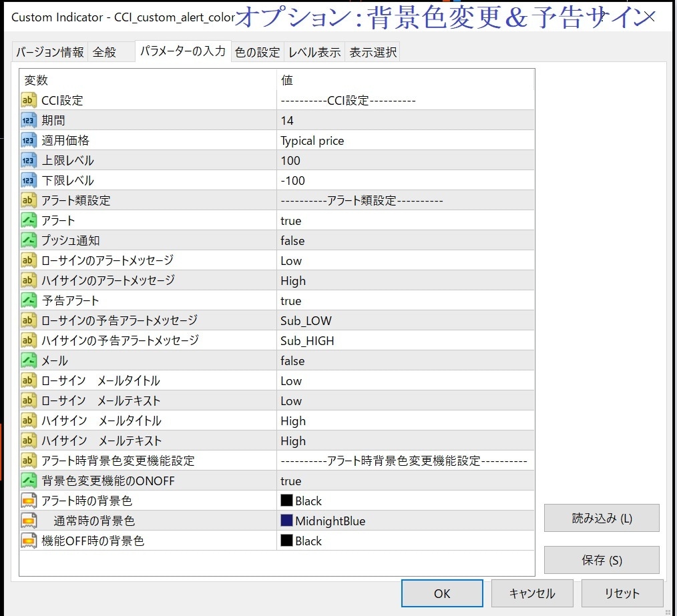Click the black swatch for アラート時の背景色
677x616 pixels.
(286, 501)
